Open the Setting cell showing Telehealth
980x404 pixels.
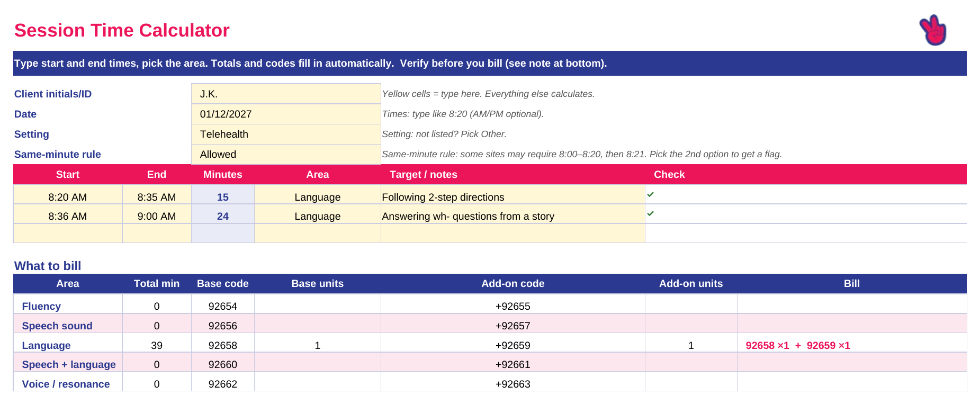coord(286,134)
